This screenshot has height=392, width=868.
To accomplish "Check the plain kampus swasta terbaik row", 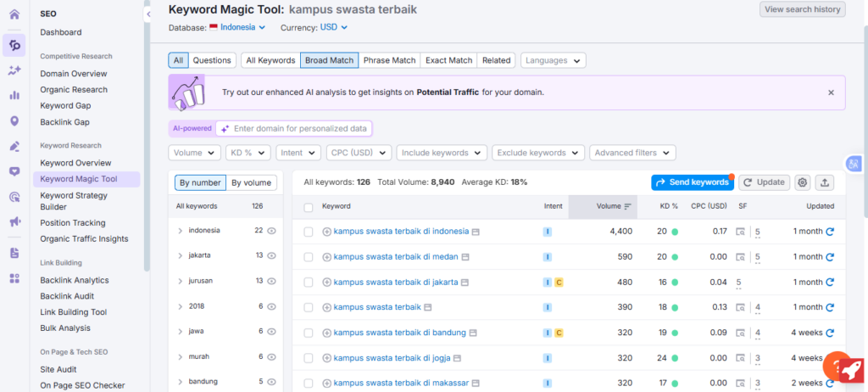I will tap(309, 308).
